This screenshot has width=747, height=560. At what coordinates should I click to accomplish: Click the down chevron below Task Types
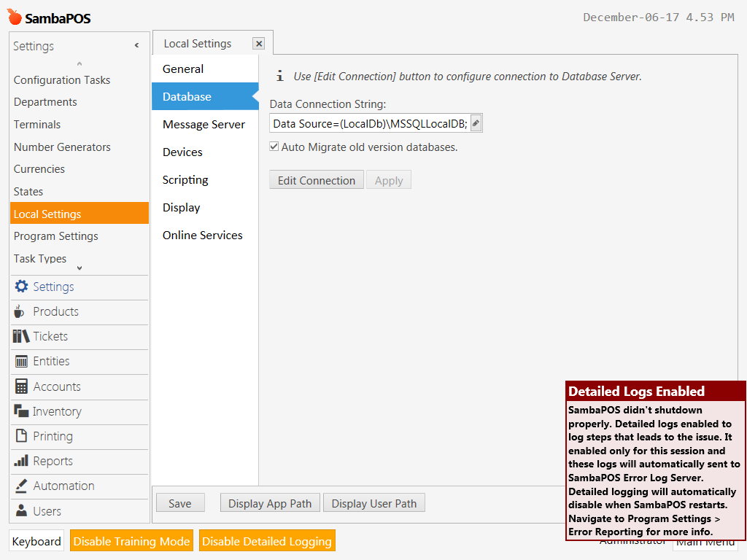coord(79,268)
